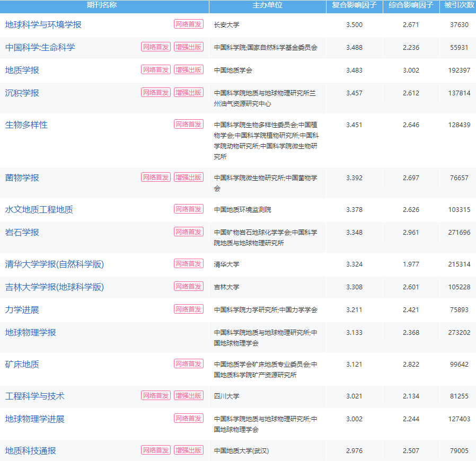This screenshot has height=461, width=476.
Task: Open journal 工程科学与技术 link
Action: pos(34,396)
